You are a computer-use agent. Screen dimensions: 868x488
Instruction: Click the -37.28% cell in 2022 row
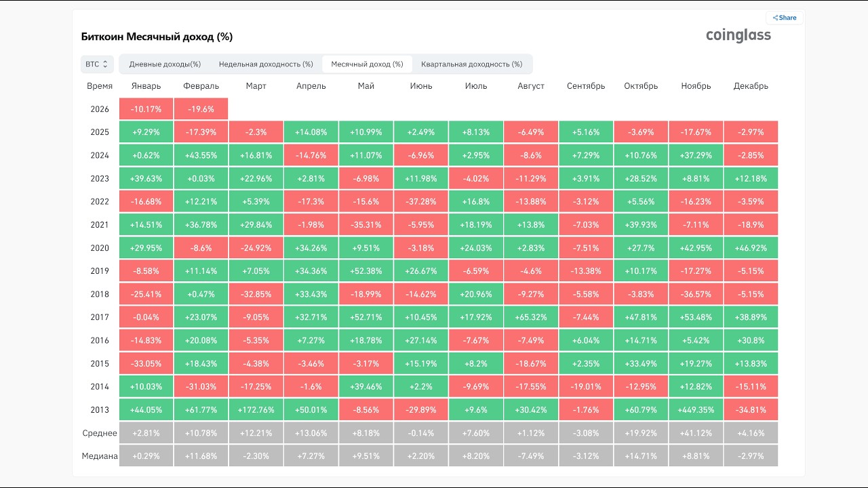[421, 202]
